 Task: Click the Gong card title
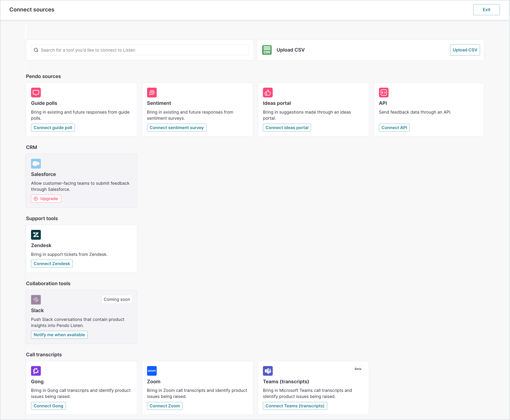37,382
